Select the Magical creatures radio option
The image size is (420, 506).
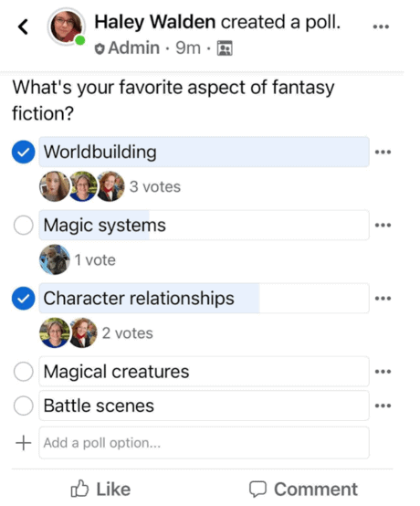pos(23,372)
